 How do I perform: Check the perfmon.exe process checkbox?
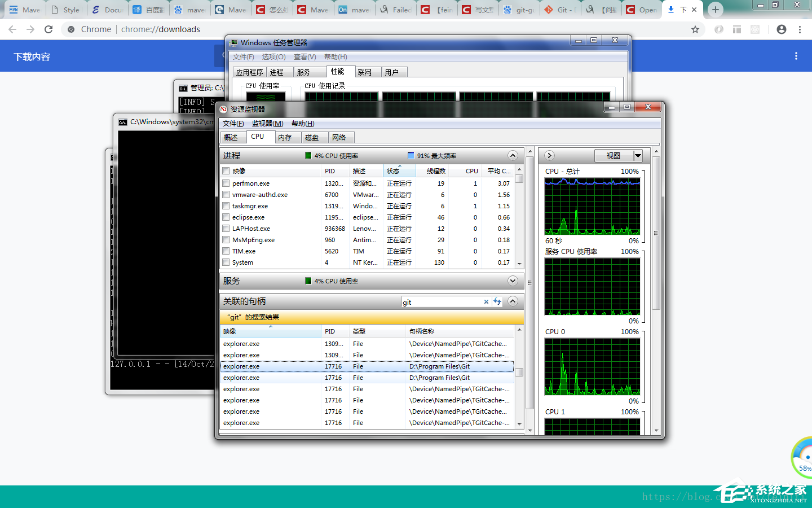[226, 183]
